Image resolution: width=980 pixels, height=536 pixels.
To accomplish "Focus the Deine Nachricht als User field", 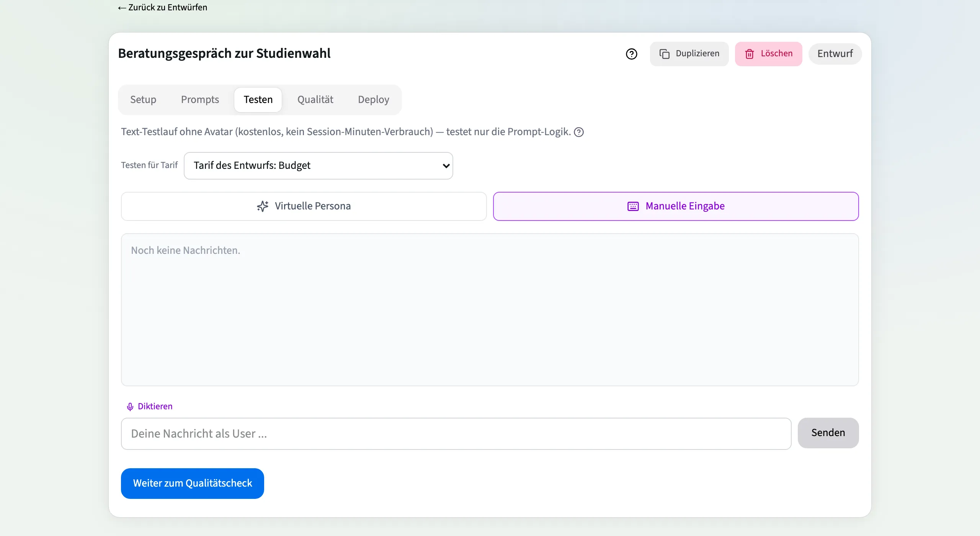I will 456,434.
